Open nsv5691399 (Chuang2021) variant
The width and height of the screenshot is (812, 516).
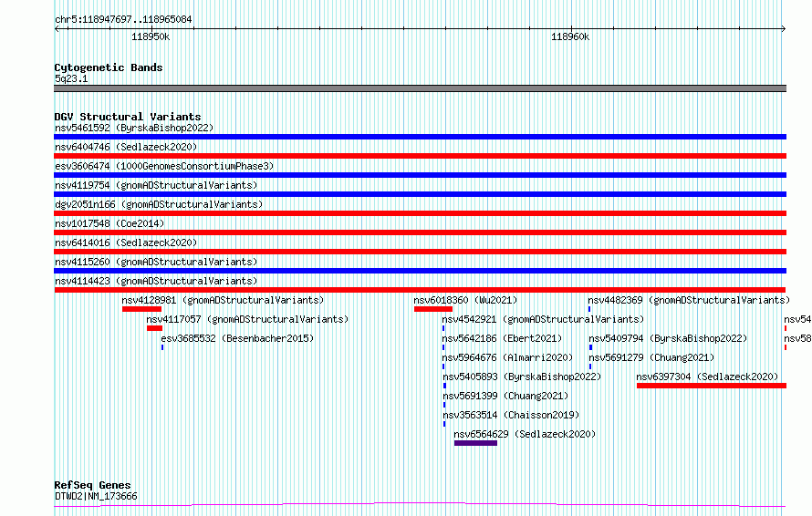[x=505, y=396]
